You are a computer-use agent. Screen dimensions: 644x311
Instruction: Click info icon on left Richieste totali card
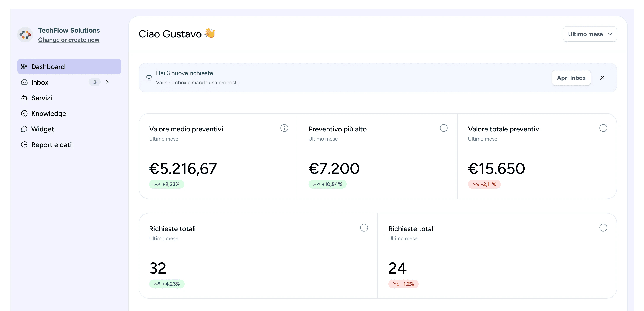[x=364, y=228]
